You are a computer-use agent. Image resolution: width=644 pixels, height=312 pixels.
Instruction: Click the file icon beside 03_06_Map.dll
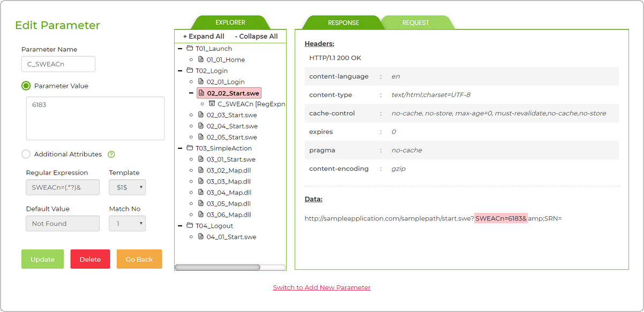click(x=201, y=214)
